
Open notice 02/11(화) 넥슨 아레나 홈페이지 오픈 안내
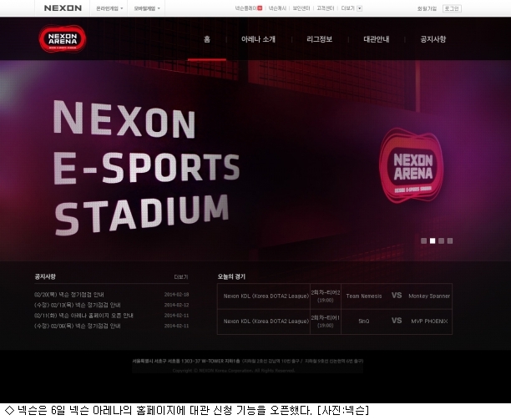click(x=83, y=316)
